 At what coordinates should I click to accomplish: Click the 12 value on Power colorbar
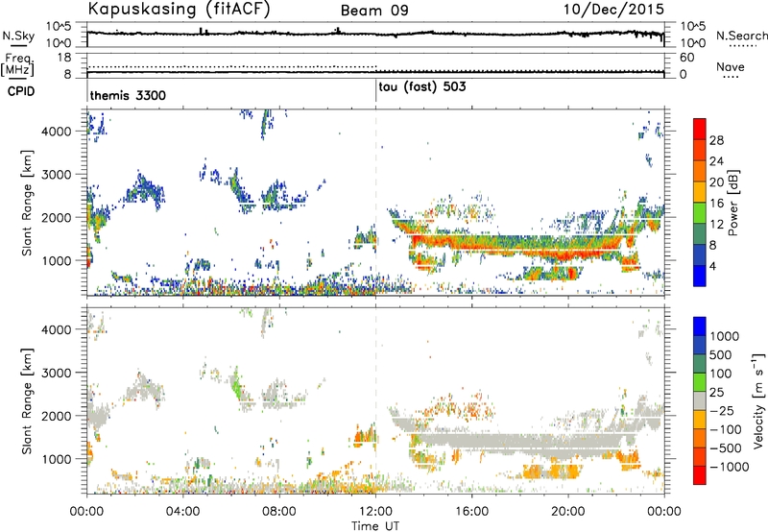716,225
